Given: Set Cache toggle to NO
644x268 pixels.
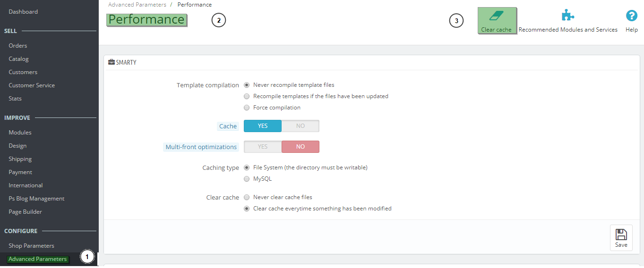Looking at the screenshot, I should pos(300,126).
